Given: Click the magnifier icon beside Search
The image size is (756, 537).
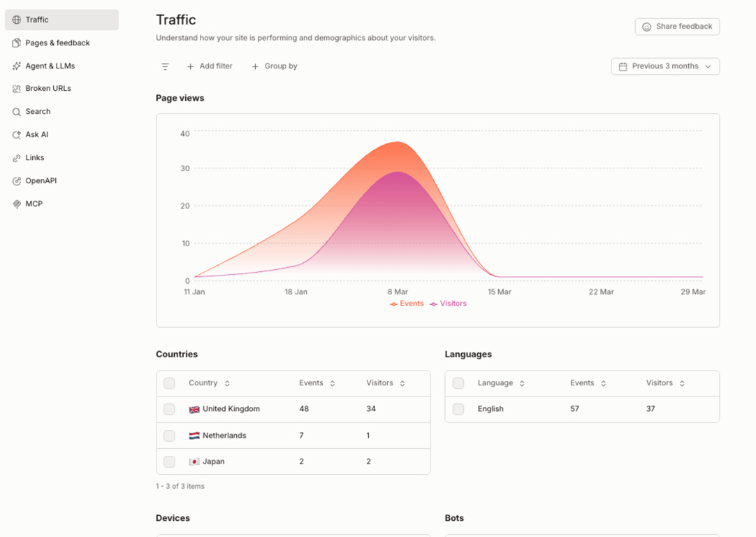Looking at the screenshot, I should pos(16,112).
